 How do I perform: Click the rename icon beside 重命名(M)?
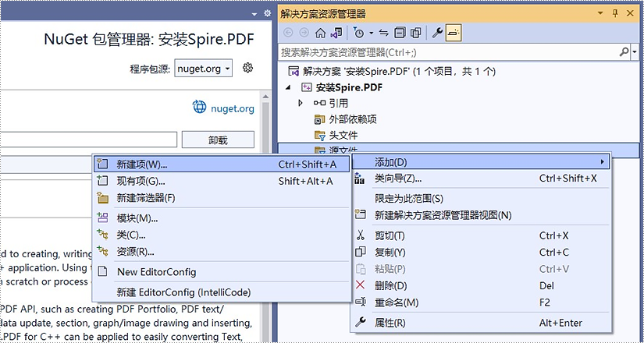(x=360, y=302)
